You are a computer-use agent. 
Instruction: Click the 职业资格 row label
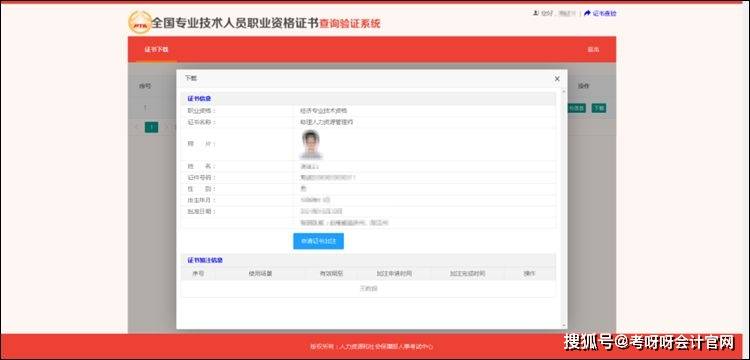coord(201,111)
